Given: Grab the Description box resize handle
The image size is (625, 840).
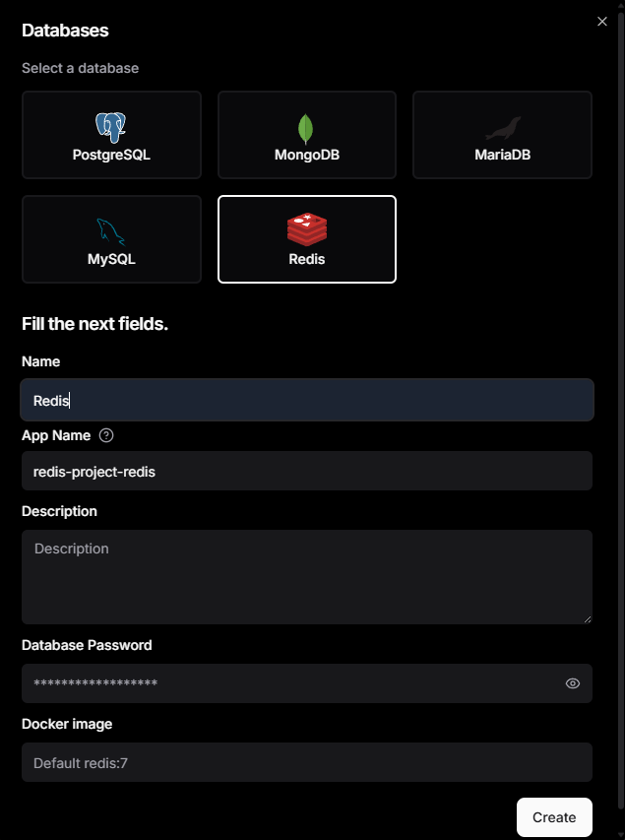Looking at the screenshot, I should (588, 618).
